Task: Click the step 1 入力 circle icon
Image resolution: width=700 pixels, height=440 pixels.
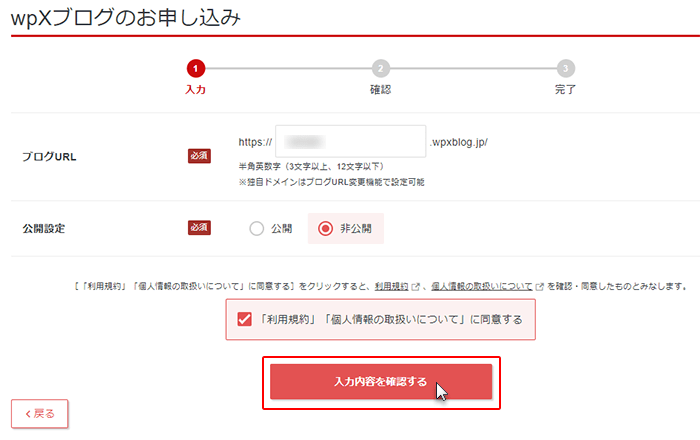Action: coord(196,68)
